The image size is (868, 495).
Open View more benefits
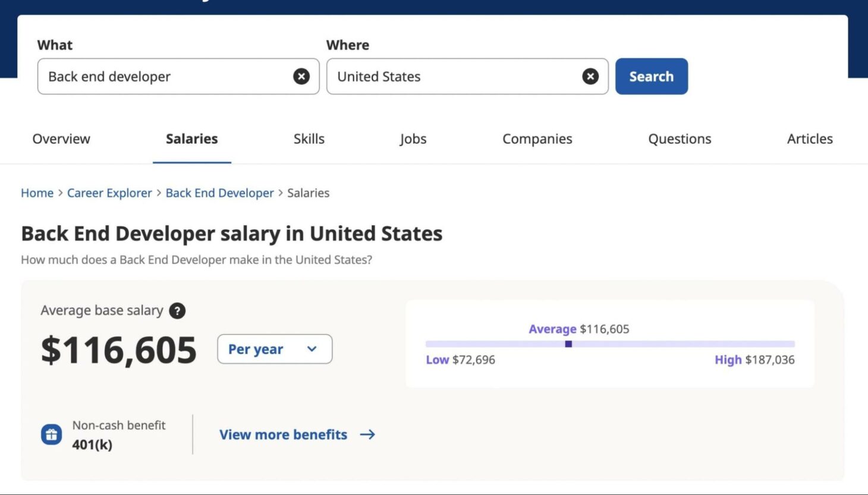pos(283,434)
